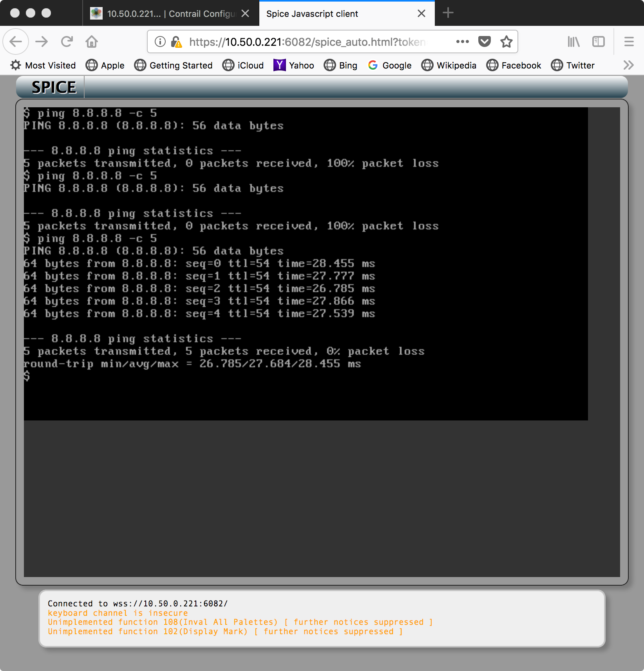Close the Contrail Configuration tab
The height and width of the screenshot is (671, 644).
point(245,14)
